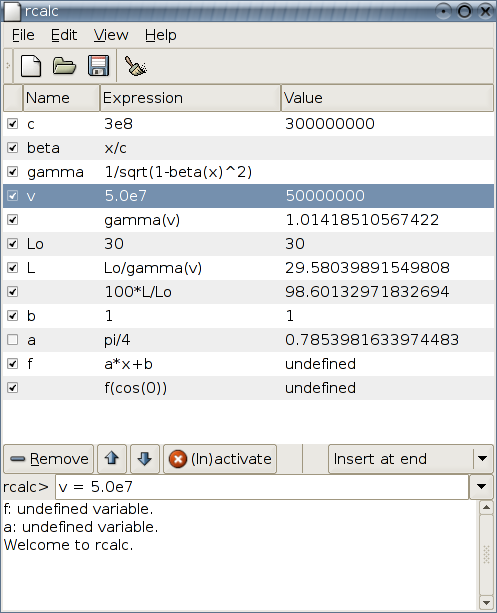Sort by the Expression column header
497x613 pixels.
pos(190,98)
